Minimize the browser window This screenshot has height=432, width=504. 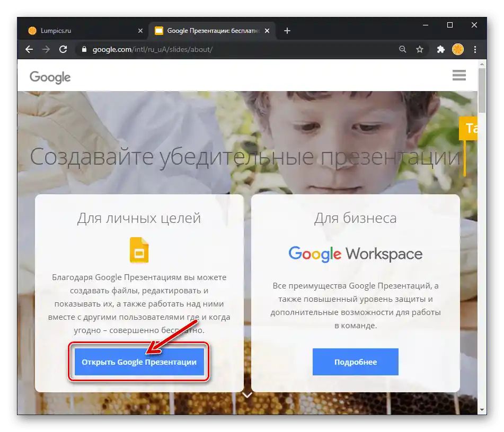[426, 25]
